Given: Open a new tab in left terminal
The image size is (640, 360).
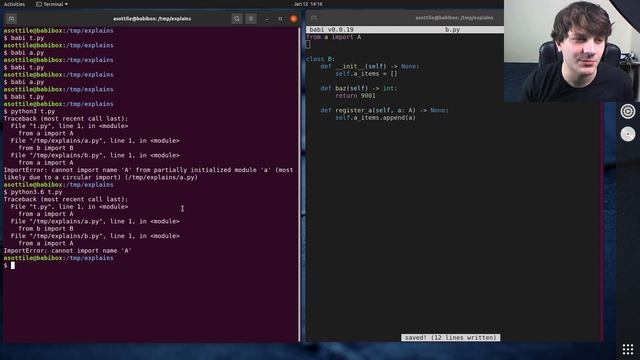Looking at the screenshot, I should click(x=11, y=19).
